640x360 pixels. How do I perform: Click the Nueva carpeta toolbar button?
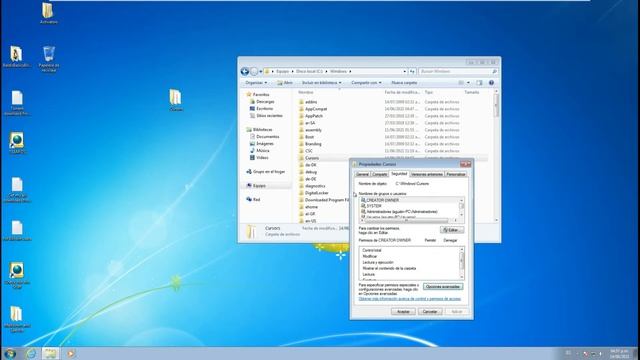pyautogui.click(x=404, y=83)
